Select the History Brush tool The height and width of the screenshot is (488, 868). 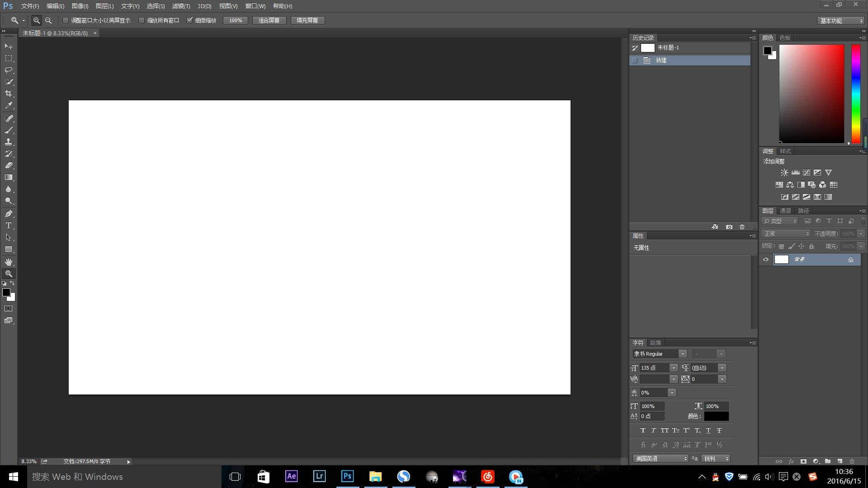pos(9,154)
